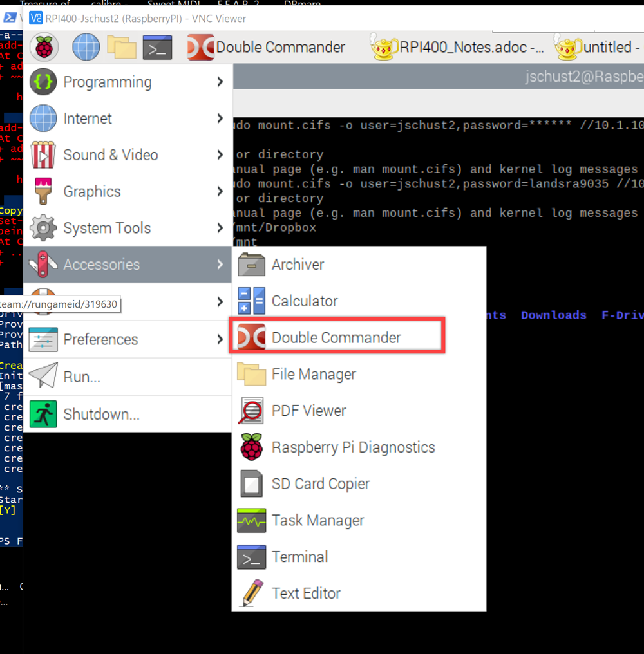Select the Accessories menu category
The width and height of the screenshot is (644, 654).
pyautogui.click(x=128, y=265)
